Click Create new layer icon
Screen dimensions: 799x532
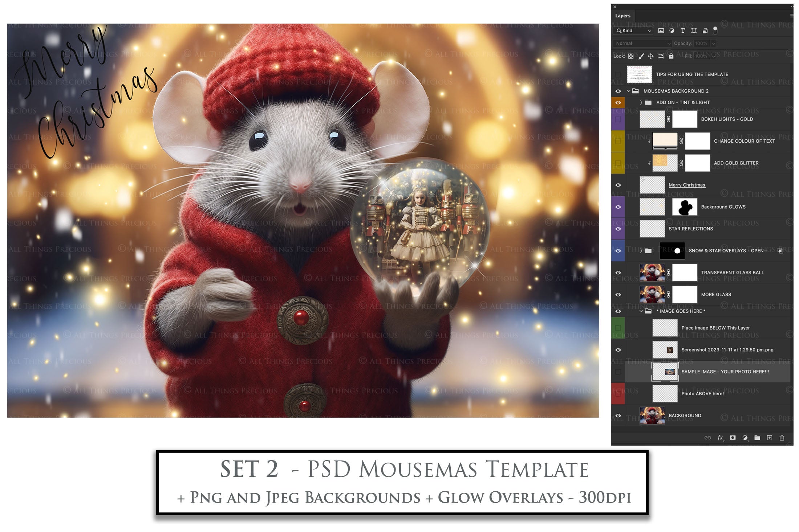point(770,438)
